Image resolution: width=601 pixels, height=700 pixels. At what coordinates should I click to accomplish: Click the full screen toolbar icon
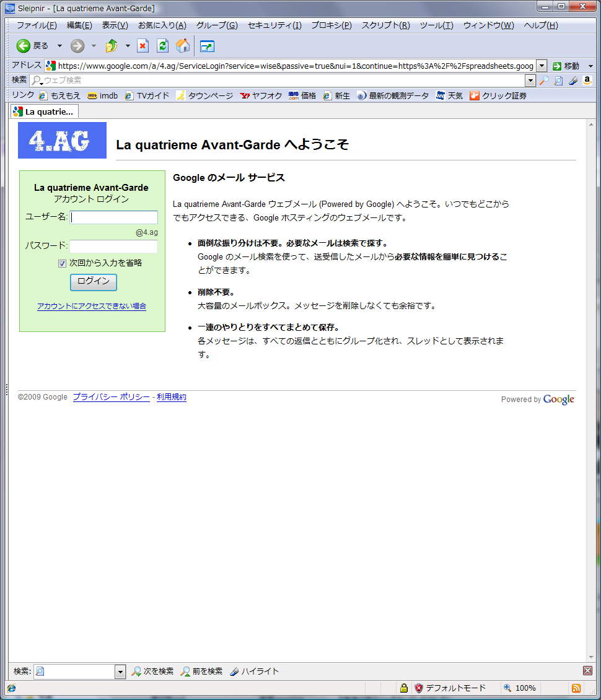207,46
